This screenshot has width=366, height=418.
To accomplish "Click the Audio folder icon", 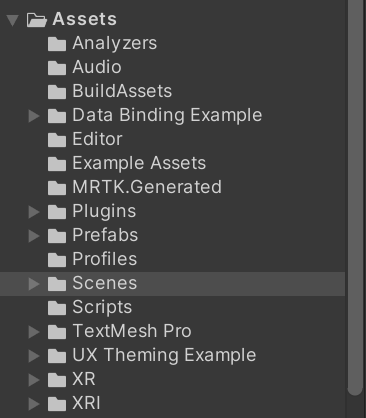I will [x=57, y=68].
